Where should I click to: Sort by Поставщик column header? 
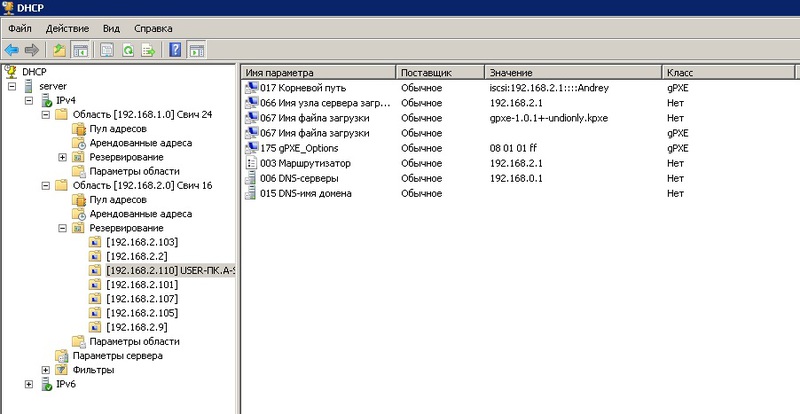440,72
